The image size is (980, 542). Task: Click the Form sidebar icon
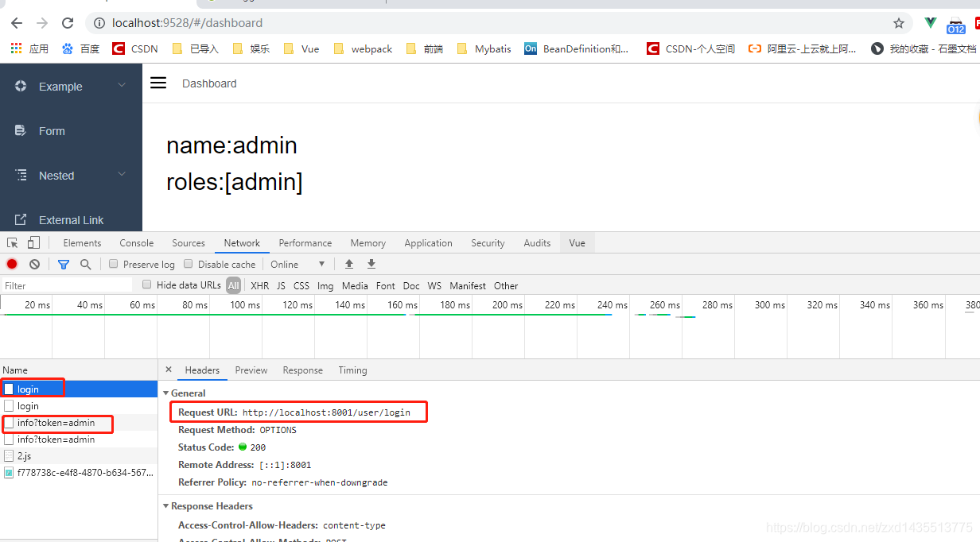pos(21,130)
